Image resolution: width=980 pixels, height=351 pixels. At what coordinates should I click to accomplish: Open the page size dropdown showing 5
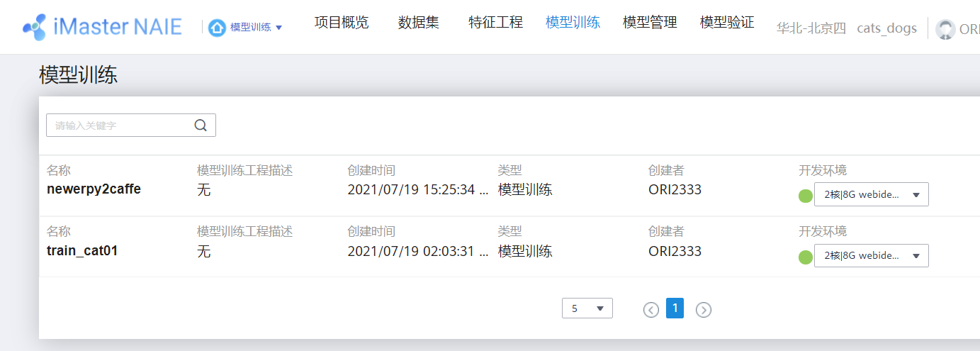(x=587, y=308)
